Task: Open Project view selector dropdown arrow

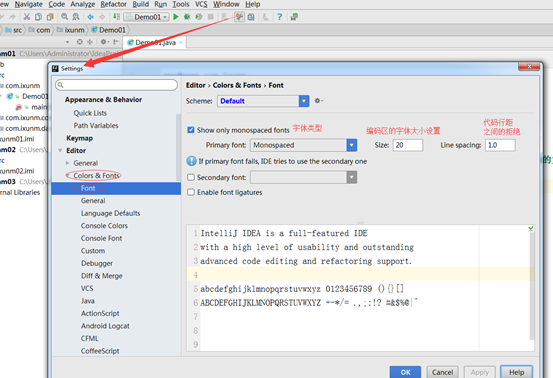Action: (67, 42)
